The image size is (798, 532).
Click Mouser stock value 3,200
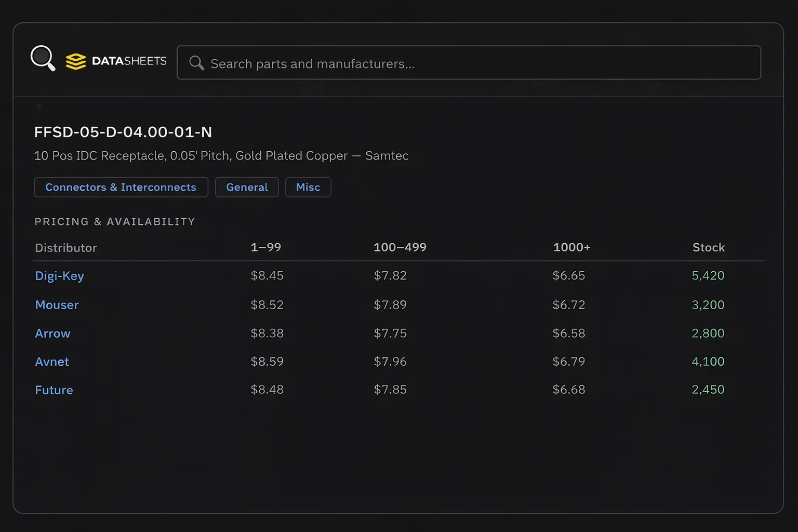(708, 305)
